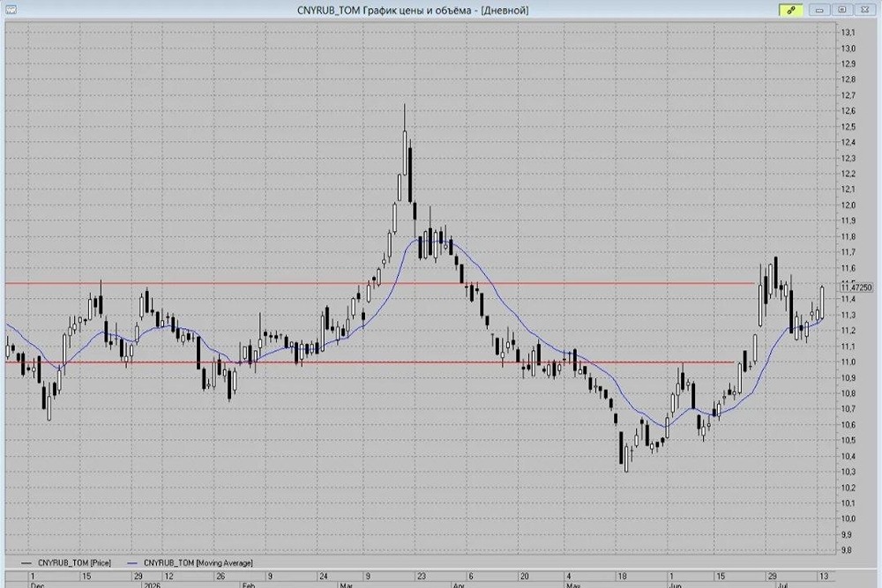Click the 2026 year label on time axis
This screenshot has height=588, width=882.
click(x=152, y=585)
